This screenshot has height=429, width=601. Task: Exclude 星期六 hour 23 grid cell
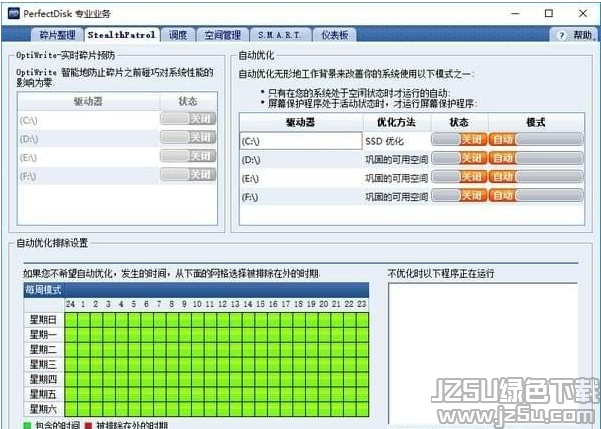click(362, 409)
